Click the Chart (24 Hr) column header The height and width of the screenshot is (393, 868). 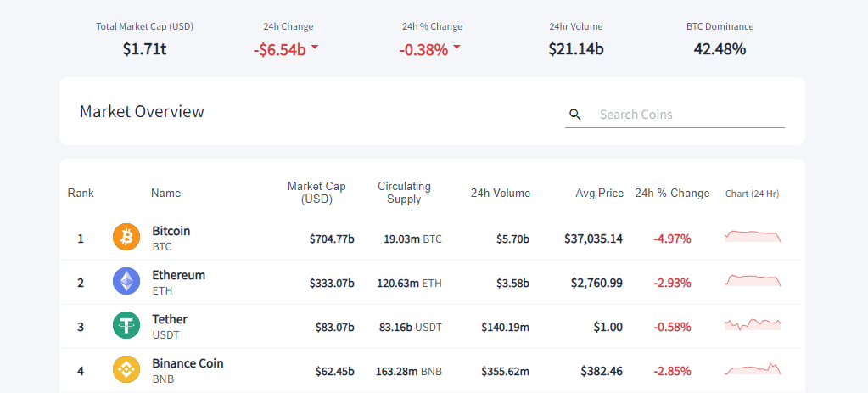pos(753,194)
